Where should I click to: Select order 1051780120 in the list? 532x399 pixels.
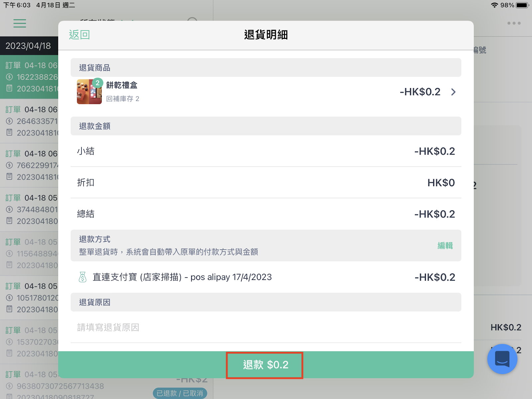point(29,298)
